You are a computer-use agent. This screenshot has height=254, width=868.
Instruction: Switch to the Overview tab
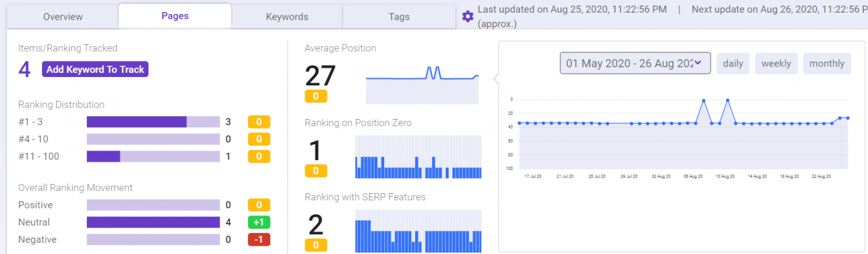63,16
